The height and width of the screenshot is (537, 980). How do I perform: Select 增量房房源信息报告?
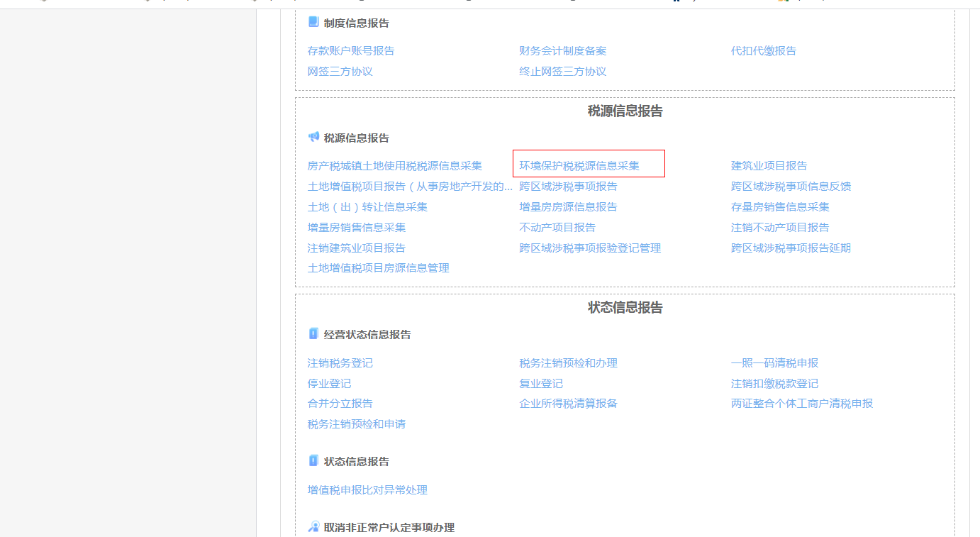tap(568, 207)
